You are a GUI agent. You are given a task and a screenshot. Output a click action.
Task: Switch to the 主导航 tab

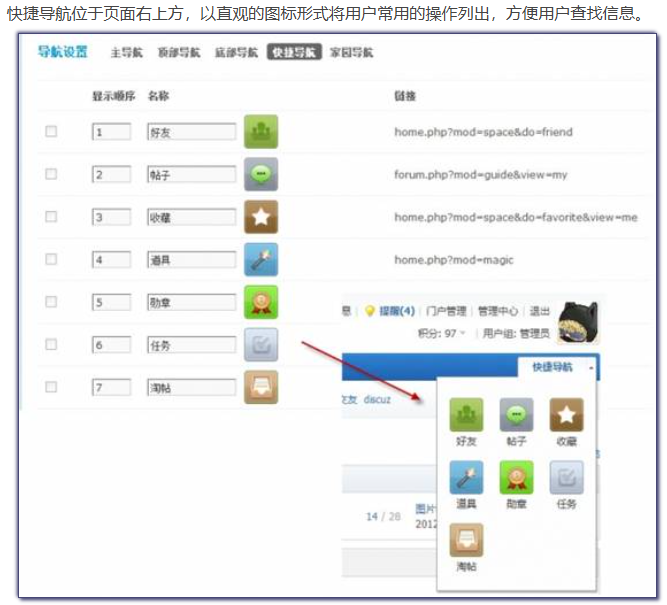[x=126, y=53]
